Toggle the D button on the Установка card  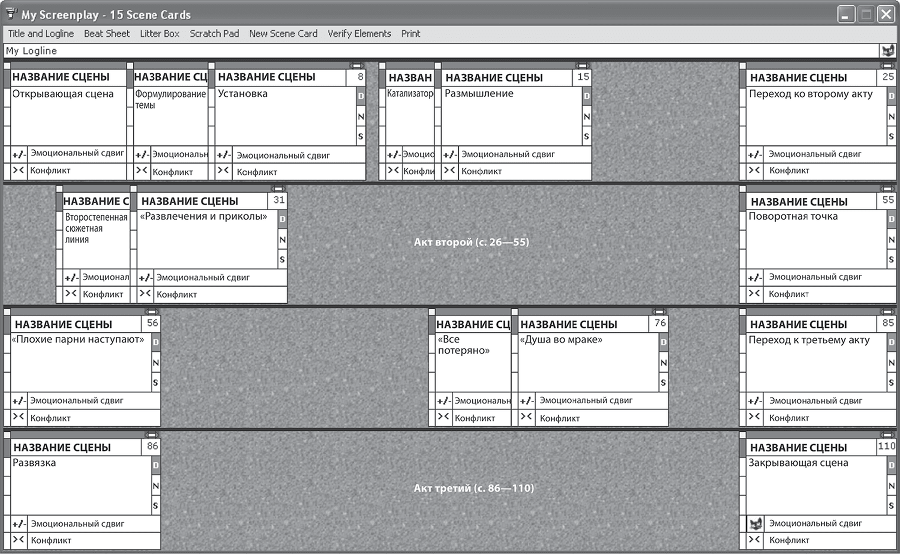361,97
